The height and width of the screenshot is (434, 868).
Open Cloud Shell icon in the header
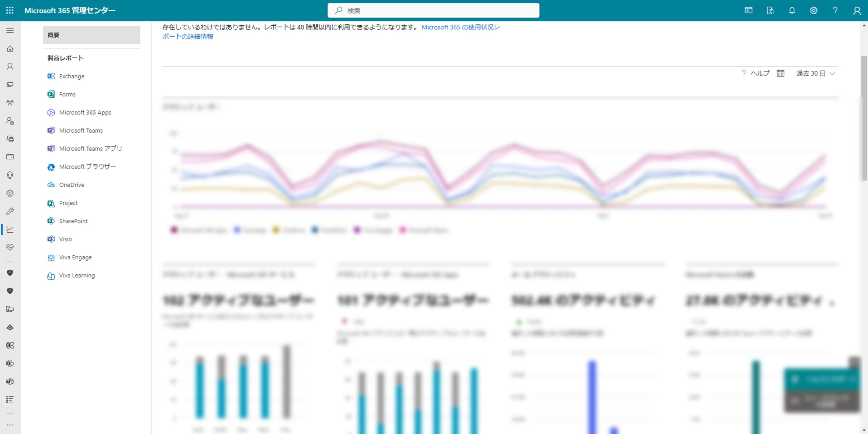point(748,11)
